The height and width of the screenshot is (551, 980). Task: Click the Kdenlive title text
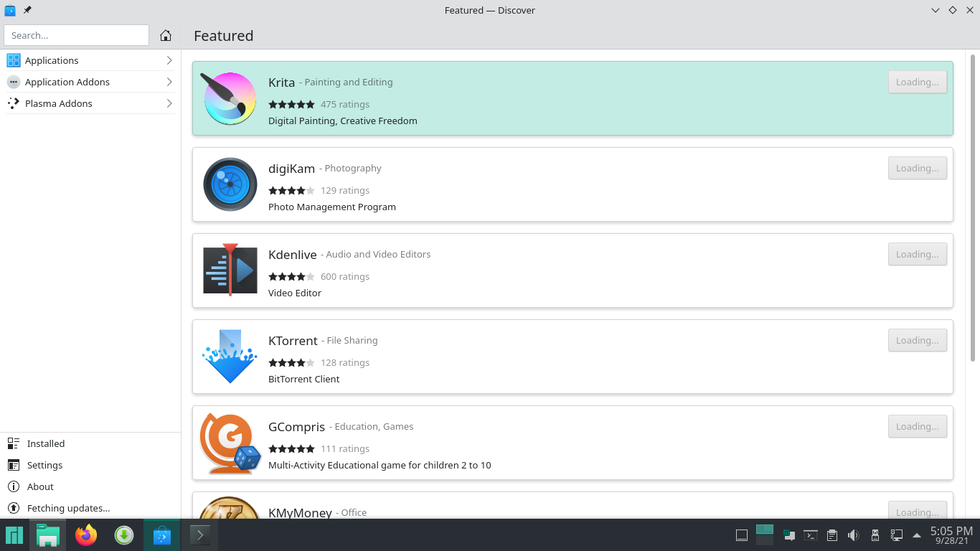coord(293,255)
